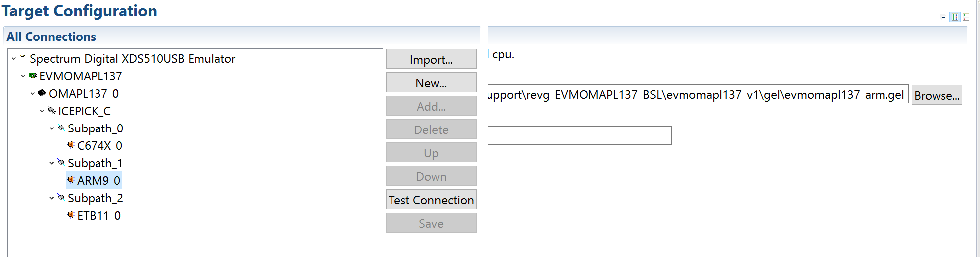Click the C674X_0 CPU icon
This screenshot has width=980, height=257.
[x=71, y=145]
